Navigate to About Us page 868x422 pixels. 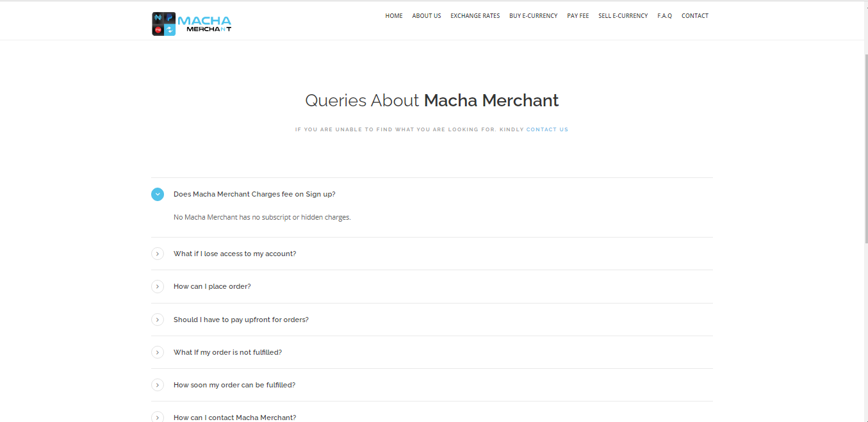pos(426,16)
